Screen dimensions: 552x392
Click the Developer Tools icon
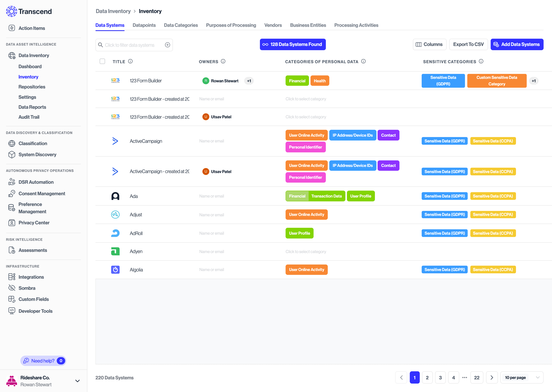coord(12,311)
